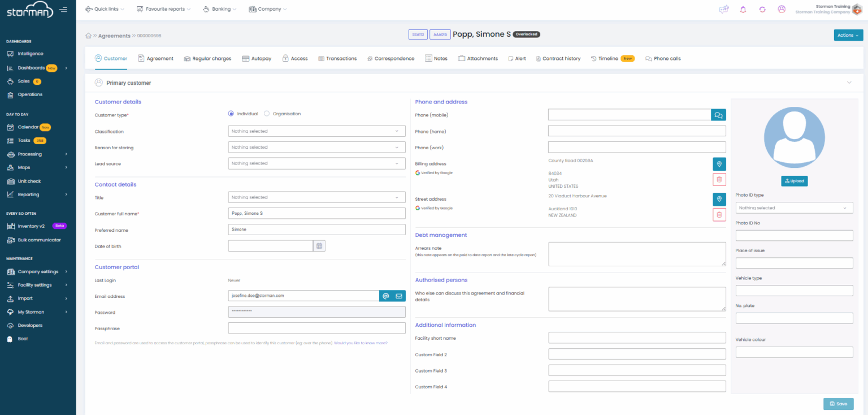868x415 pixels.
Task: Open the Actions dropdown button
Action: 848,35
